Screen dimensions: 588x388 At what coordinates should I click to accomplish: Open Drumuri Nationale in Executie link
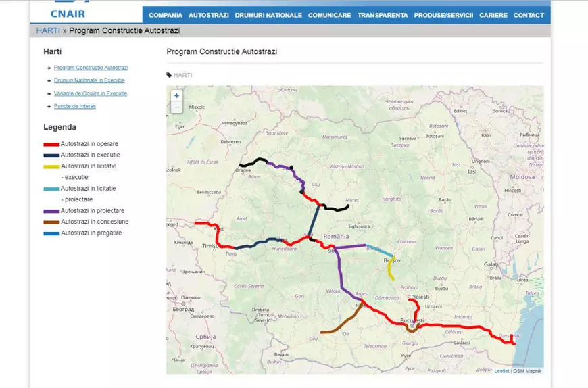89,80
